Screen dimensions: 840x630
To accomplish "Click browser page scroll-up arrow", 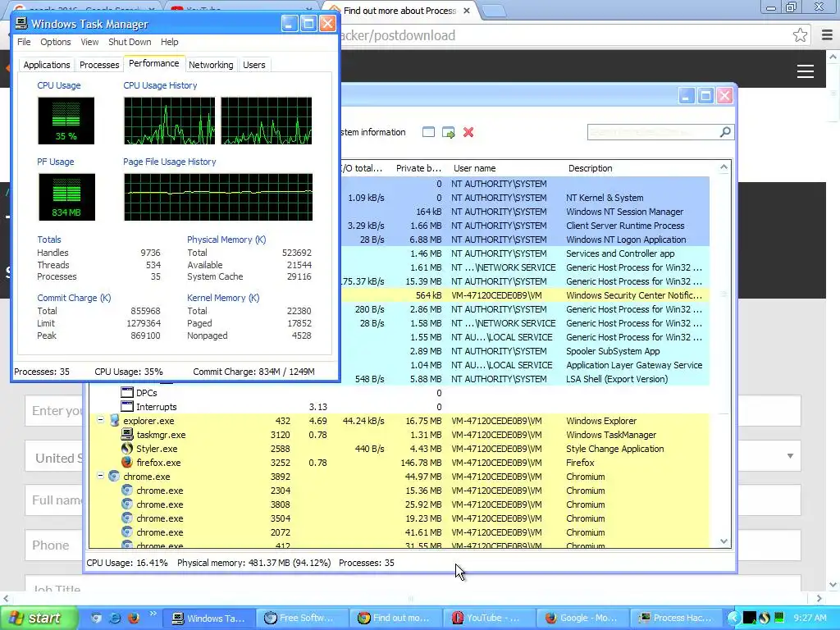I will click(833, 57).
